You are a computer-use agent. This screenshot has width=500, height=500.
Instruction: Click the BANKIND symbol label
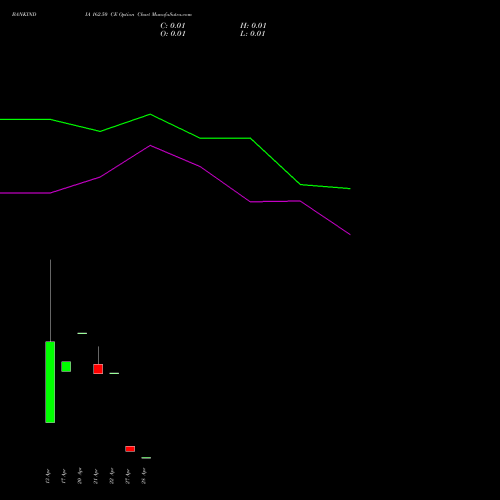[x=24, y=14]
